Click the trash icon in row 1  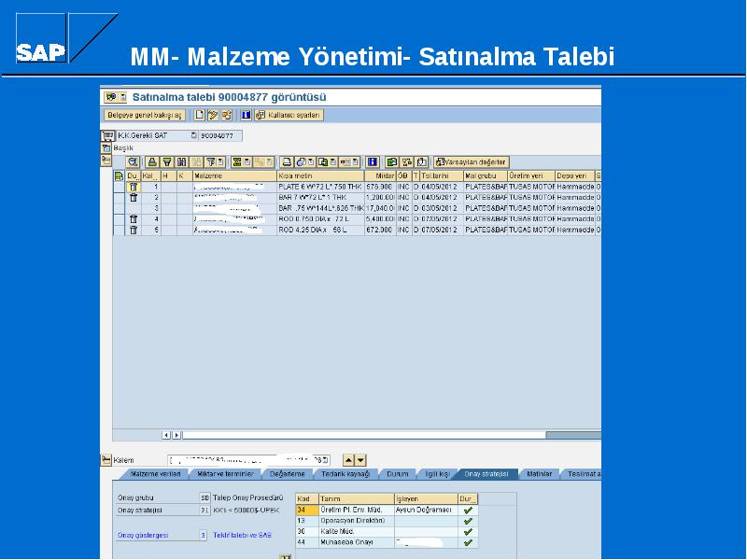134,187
